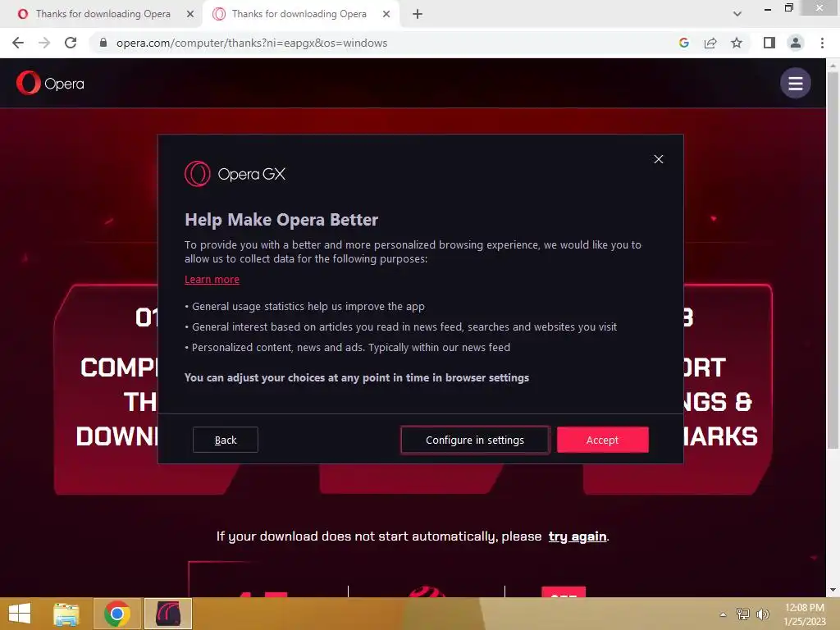The height and width of the screenshot is (630, 840).
Task: Show hidden system tray icons
Action: pyautogui.click(x=723, y=614)
